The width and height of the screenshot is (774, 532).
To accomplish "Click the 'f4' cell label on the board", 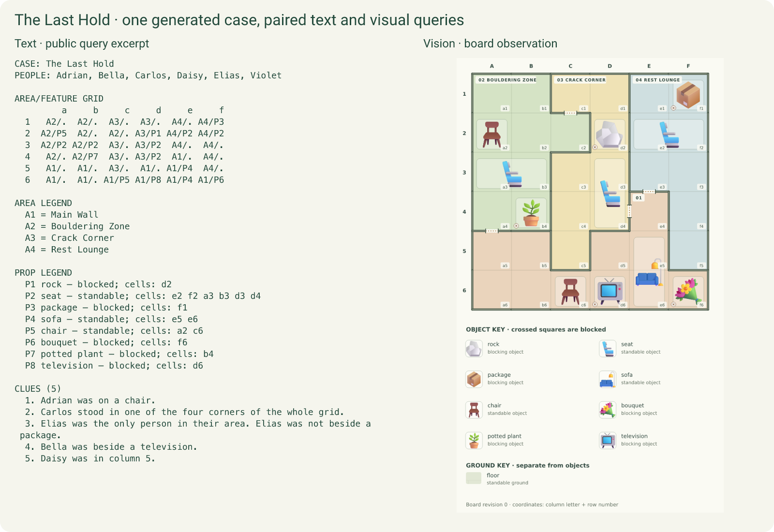I will pyautogui.click(x=701, y=226).
